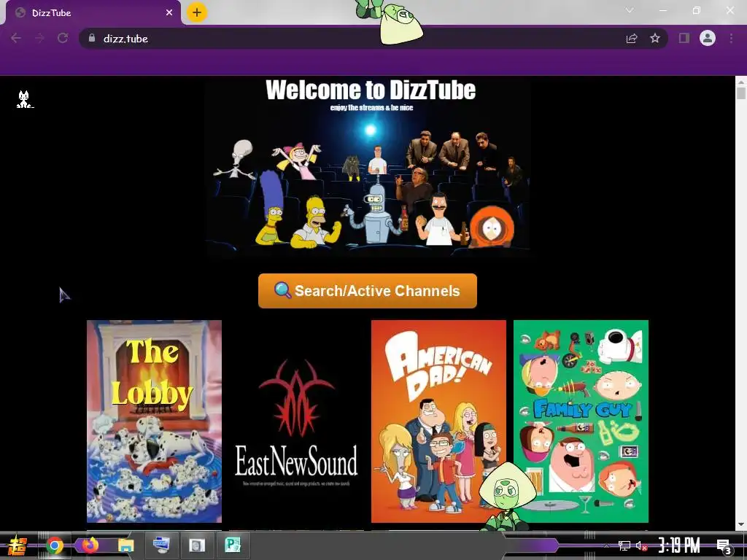Viewport: 747px width, 560px height.
Task: Click the Welcome to DizzTube banner image
Action: pyautogui.click(x=368, y=167)
